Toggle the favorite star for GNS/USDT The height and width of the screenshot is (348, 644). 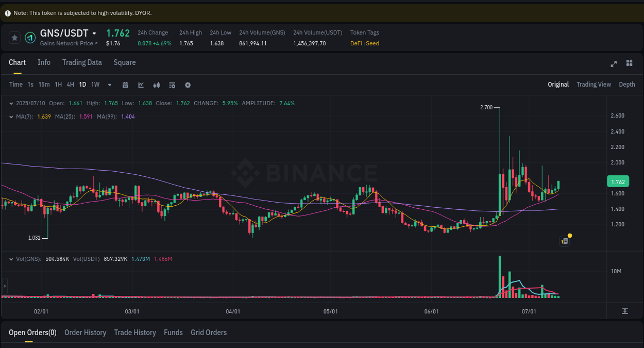[x=14, y=37]
